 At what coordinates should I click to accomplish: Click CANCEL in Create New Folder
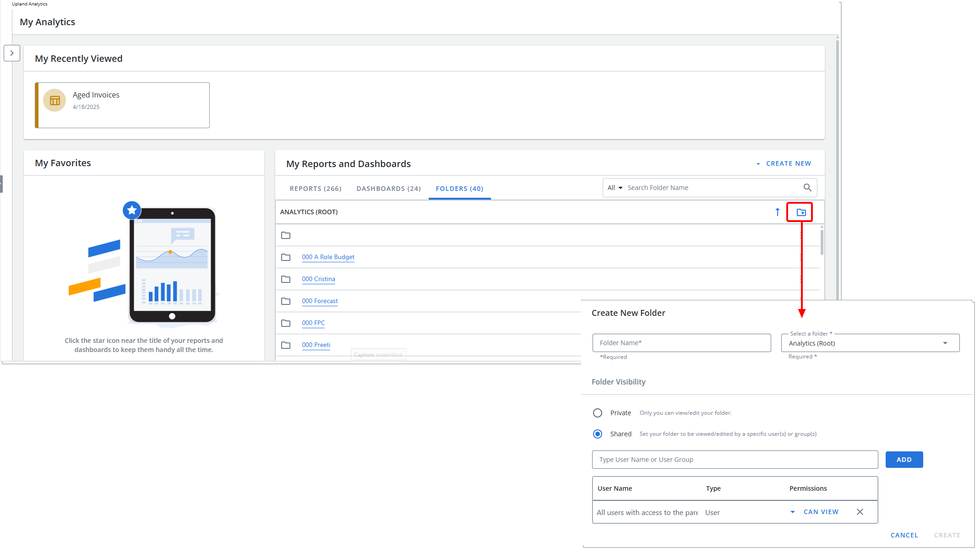[x=904, y=535]
